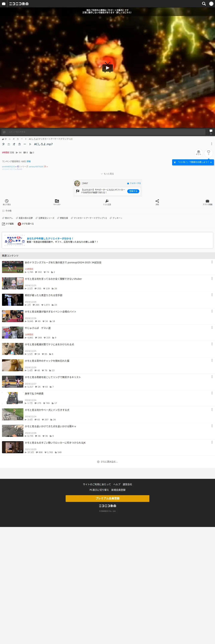Click the Niconico TV icon in header
215x644 pixels.
coord(4,4)
